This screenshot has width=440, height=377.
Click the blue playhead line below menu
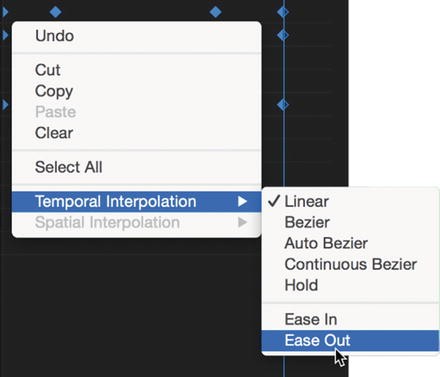pyautogui.click(x=284, y=366)
